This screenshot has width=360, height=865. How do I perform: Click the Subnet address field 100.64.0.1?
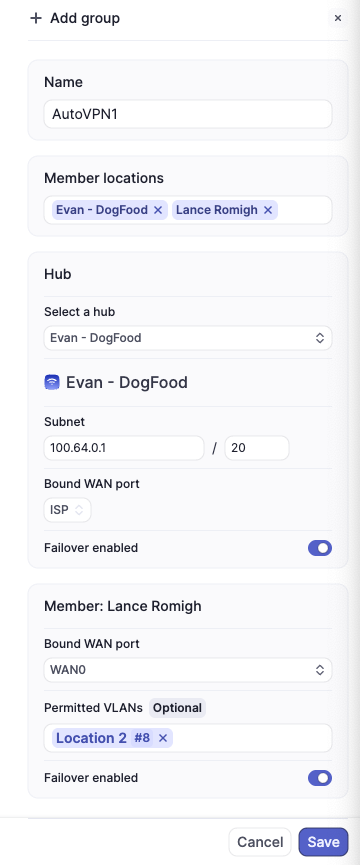coord(124,448)
